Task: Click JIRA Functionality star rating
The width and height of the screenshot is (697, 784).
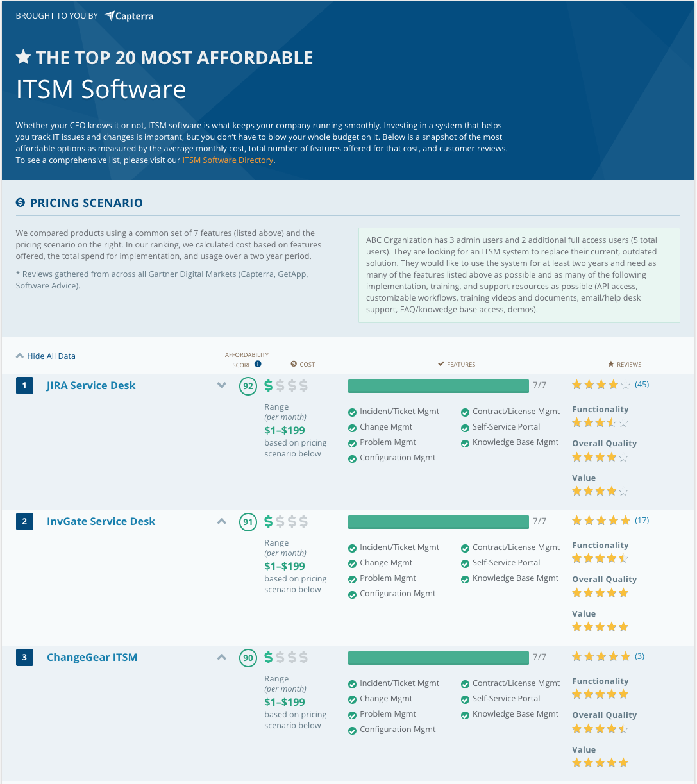Action: [x=600, y=423]
